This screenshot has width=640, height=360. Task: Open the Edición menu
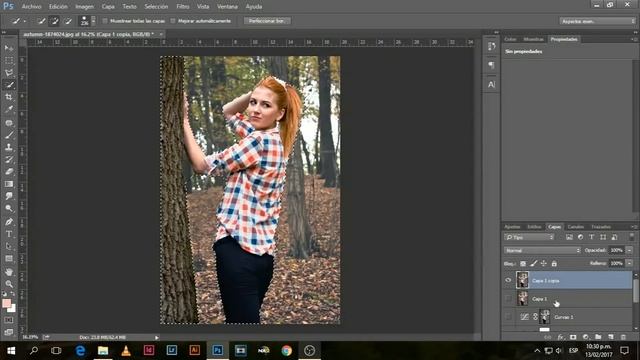58,7
